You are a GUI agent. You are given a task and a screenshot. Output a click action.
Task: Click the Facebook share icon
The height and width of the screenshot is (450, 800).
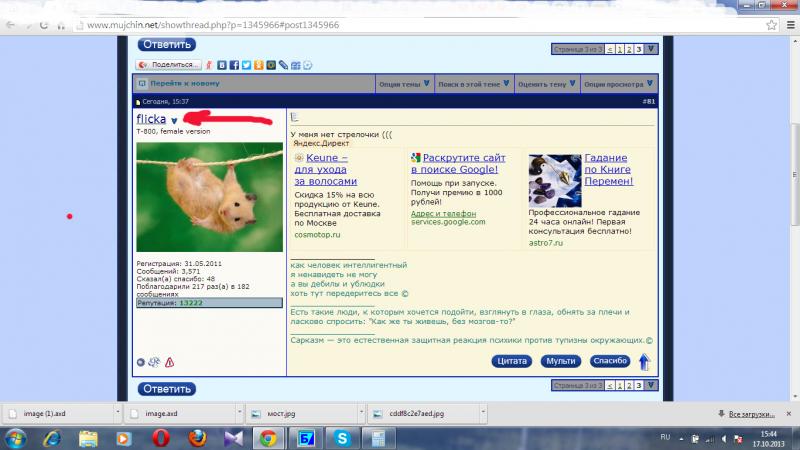233,65
